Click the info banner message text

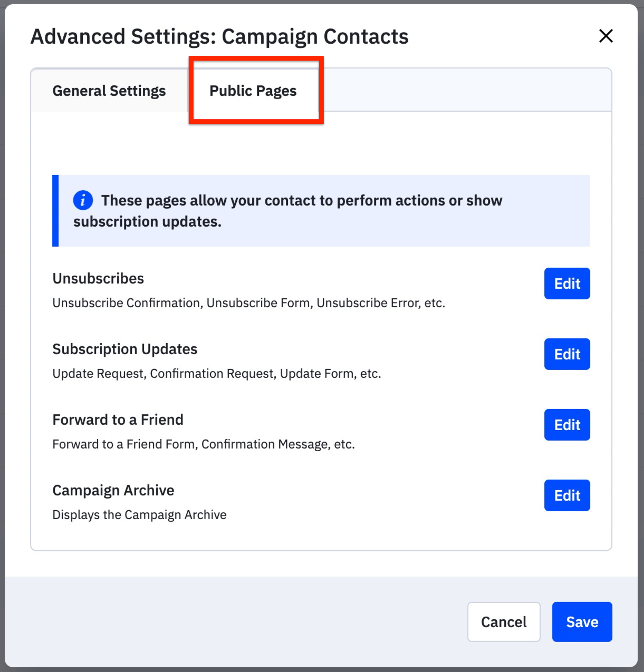288,211
